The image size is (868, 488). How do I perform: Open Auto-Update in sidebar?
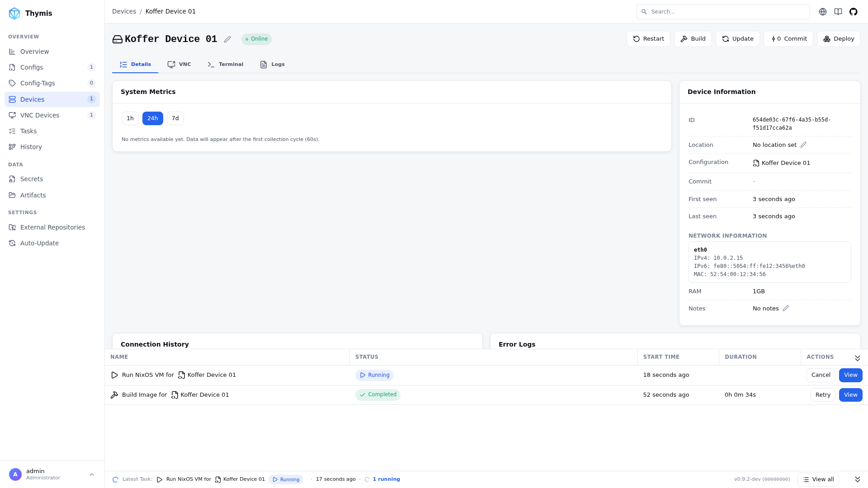coord(52,243)
